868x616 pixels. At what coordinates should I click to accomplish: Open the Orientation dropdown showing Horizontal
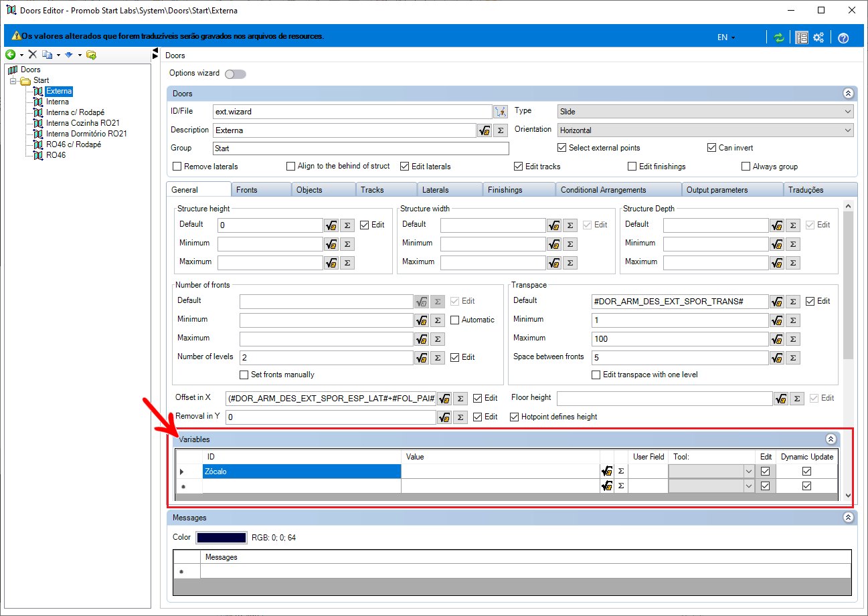pos(705,130)
